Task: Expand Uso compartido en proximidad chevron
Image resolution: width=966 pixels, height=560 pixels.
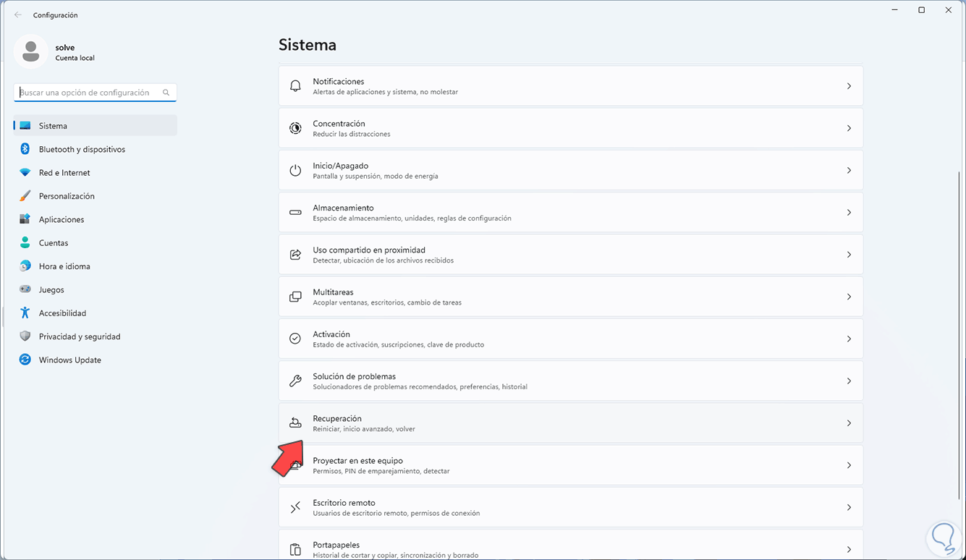Action: [849, 255]
